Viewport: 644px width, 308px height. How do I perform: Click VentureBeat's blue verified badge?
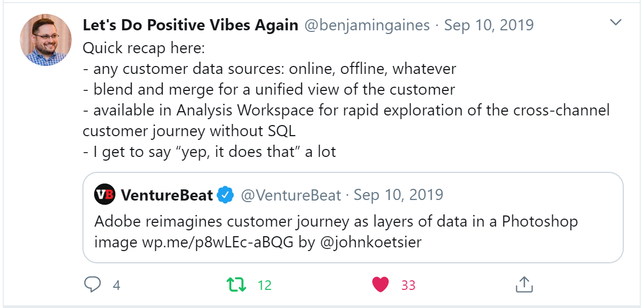click(x=227, y=195)
